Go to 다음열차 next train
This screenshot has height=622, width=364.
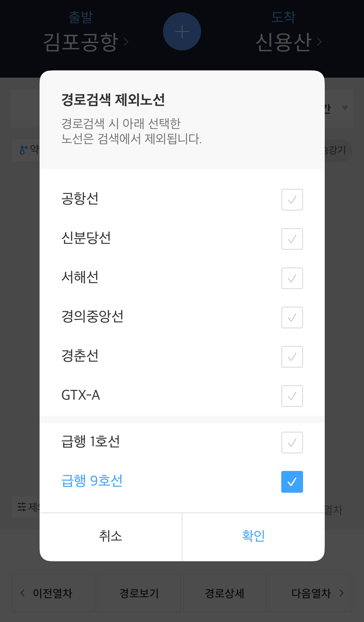311,593
